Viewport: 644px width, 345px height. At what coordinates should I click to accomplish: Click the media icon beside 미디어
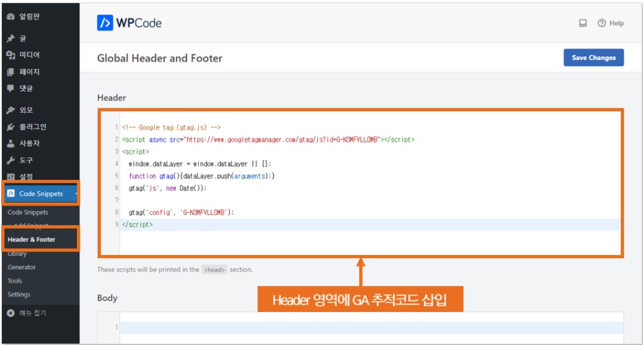click(x=11, y=55)
